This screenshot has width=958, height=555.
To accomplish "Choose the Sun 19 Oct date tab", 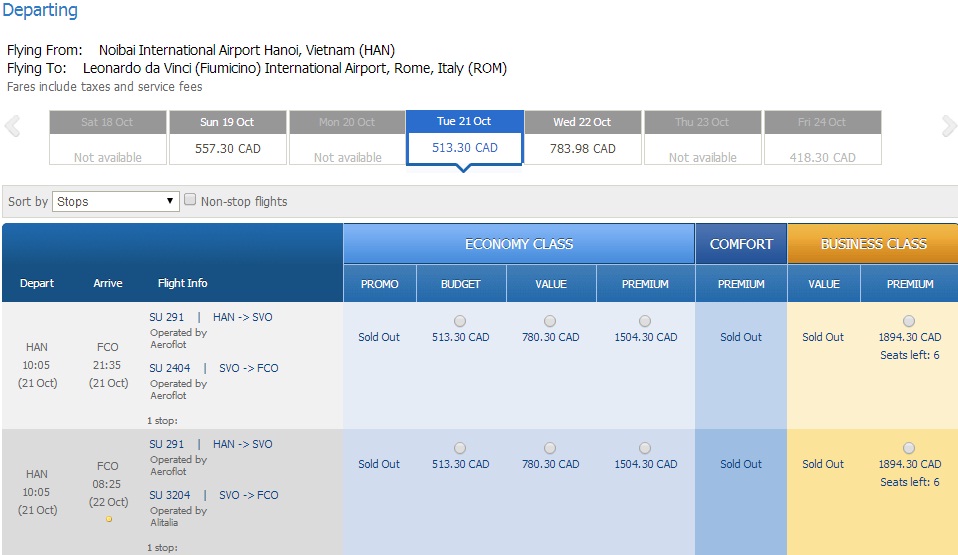I will pyautogui.click(x=227, y=138).
